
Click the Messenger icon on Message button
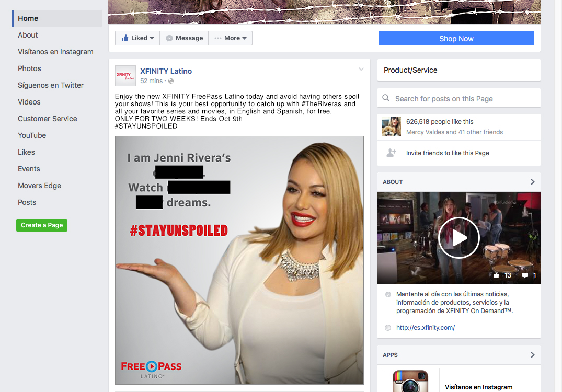pos(169,38)
